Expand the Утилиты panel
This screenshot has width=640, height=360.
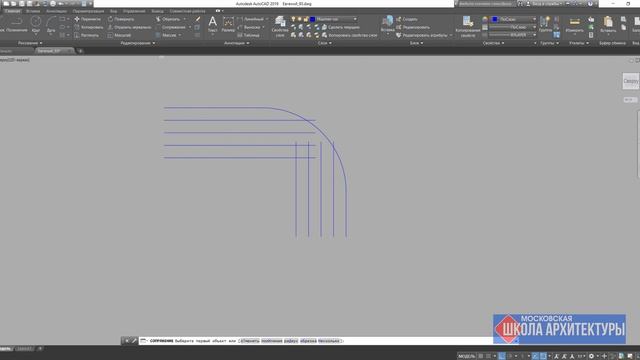[x=579, y=43]
